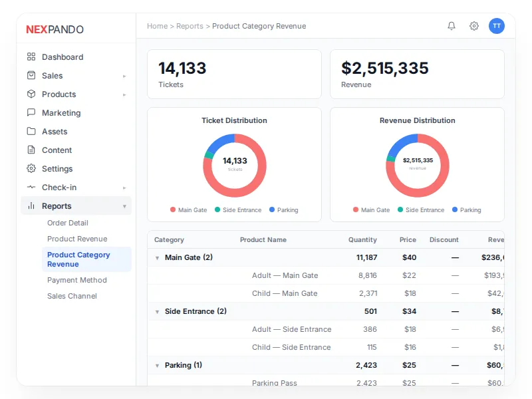The image size is (532, 399).
Task: Sort by Price column header
Action: coord(408,240)
